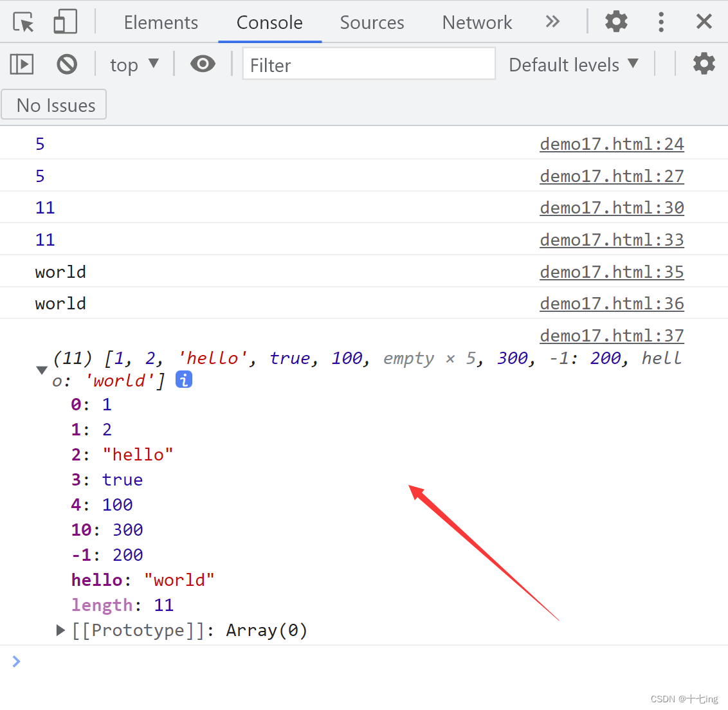Expand the [[Prototype]]: Array(0) node
This screenshot has width=728, height=710.
click(60, 630)
